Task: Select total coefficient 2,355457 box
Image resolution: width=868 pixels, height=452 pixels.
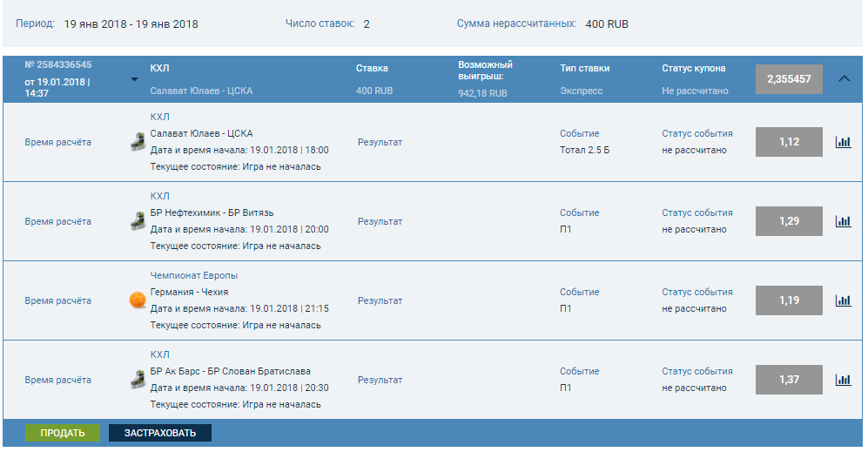Action: point(789,78)
